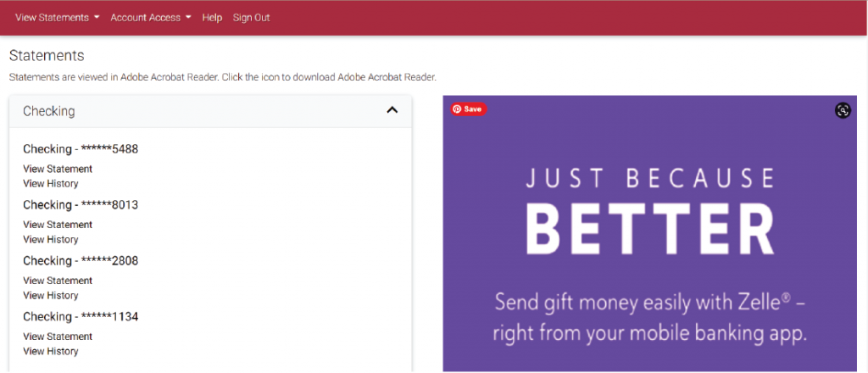View statement for checking account ending 2808
The width and height of the screenshot is (868, 373).
click(x=58, y=281)
